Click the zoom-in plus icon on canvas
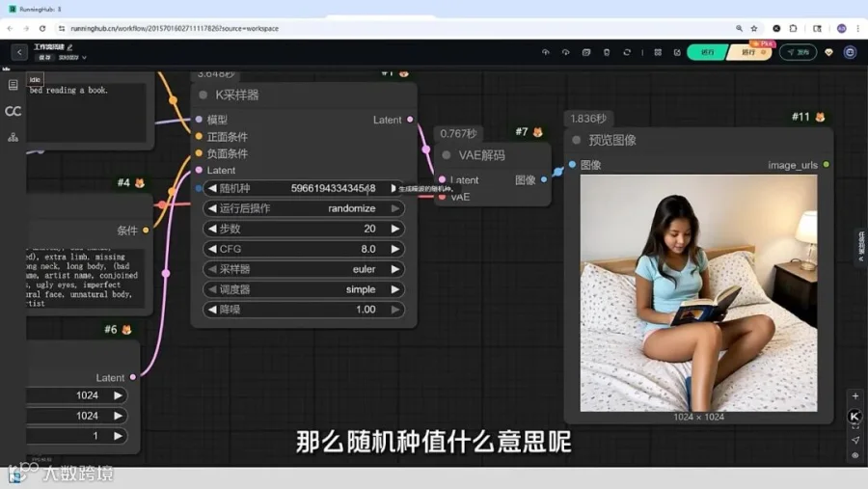This screenshot has width=868, height=489. tap(855, 396)
